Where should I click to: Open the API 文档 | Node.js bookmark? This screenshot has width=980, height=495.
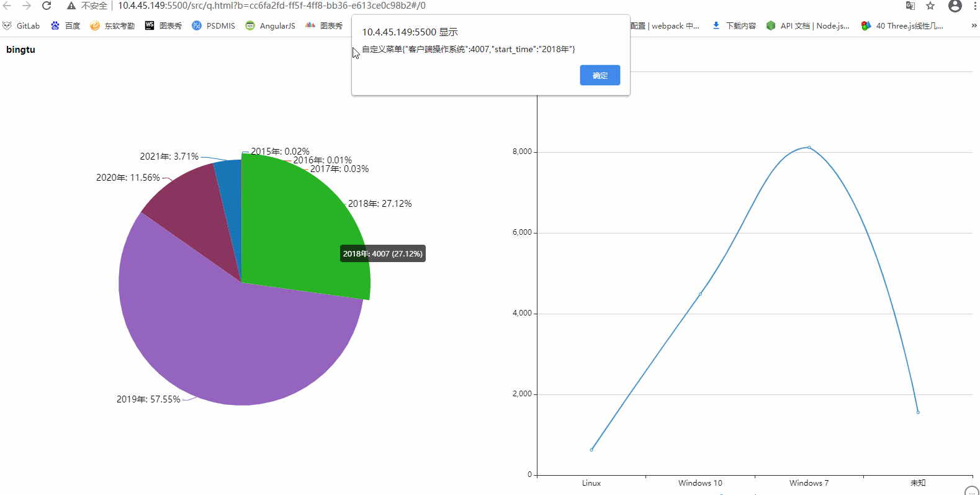coord(808,25)
